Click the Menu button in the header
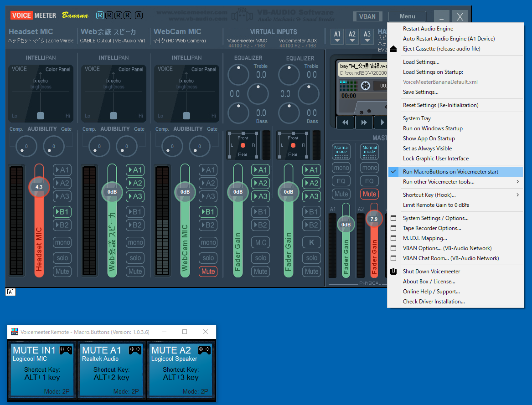The height and width of the screenshot is (405, 532). point(407,16)
